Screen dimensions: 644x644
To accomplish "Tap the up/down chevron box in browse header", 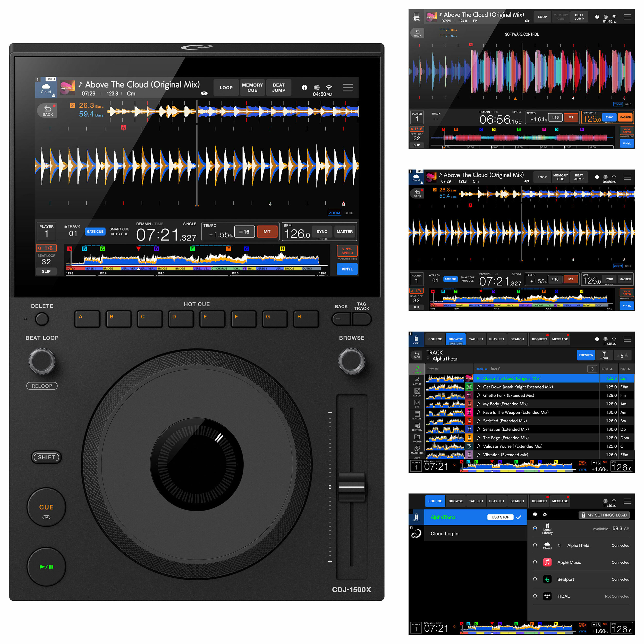I will (592, 369).
